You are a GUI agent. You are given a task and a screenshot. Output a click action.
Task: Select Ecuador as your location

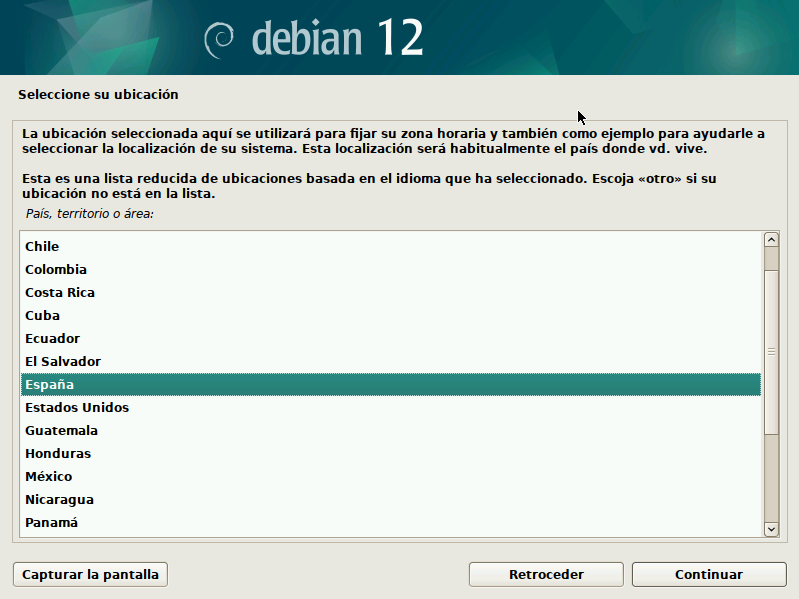[x=52, y=339]
